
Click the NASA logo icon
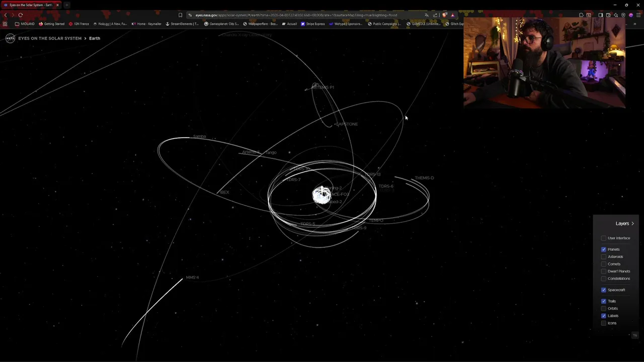click(x=10, y=38)
